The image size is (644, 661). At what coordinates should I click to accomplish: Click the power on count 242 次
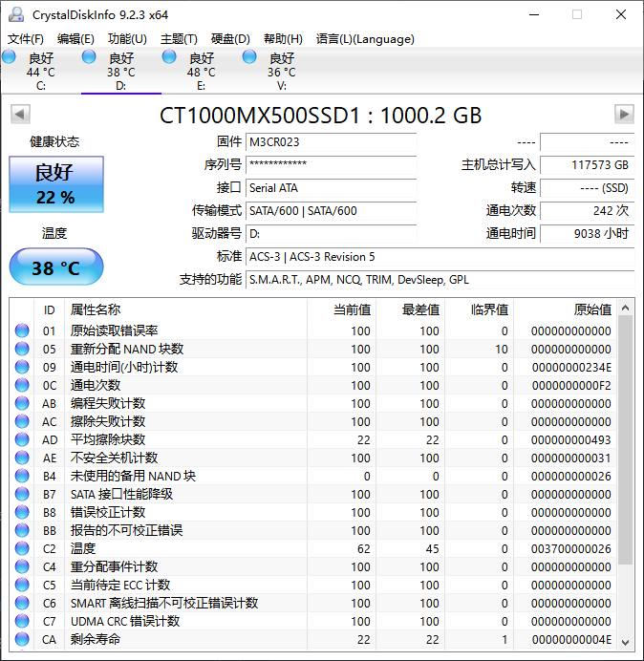tap(587, 210)
